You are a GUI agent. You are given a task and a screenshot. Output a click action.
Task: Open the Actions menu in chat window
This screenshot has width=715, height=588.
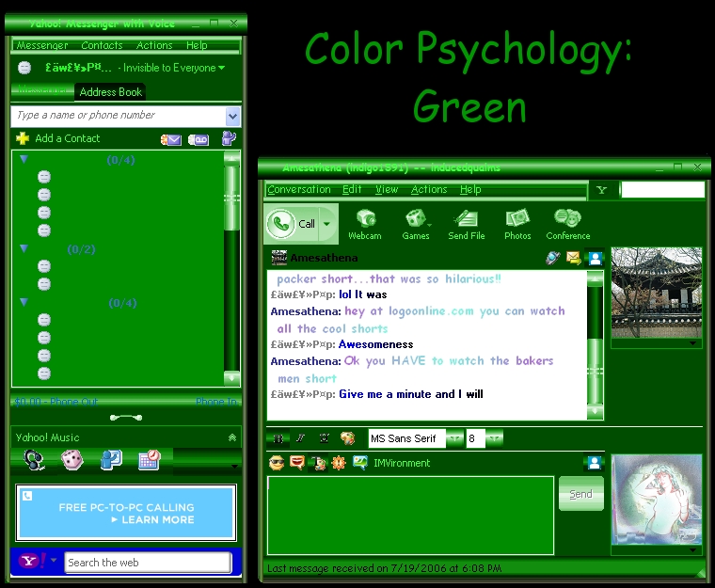[x=429, y=189]
